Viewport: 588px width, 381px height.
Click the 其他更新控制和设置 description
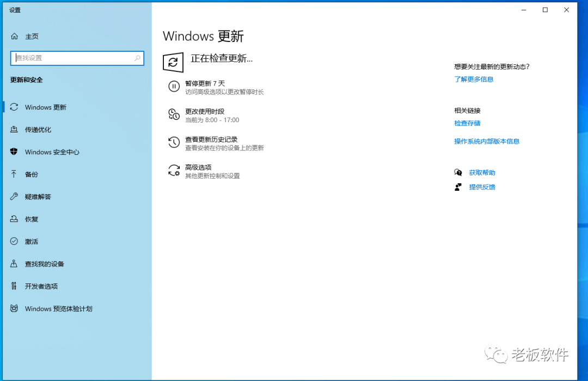coord(212,176)
